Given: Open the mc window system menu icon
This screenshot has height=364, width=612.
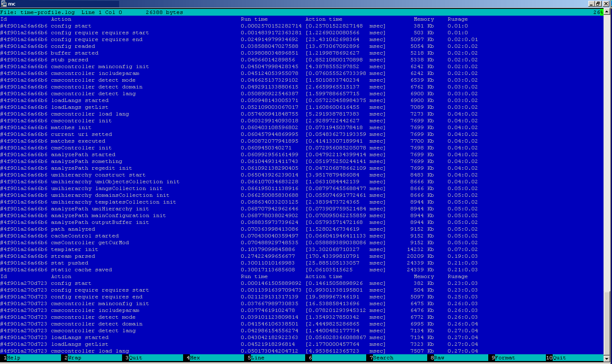Looking at the screenshot, I should (x=4, y=4).
